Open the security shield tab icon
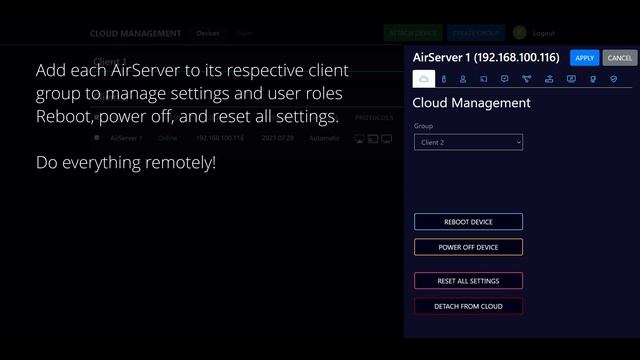This screenshot has height=360, width=640. coord(613,79)
